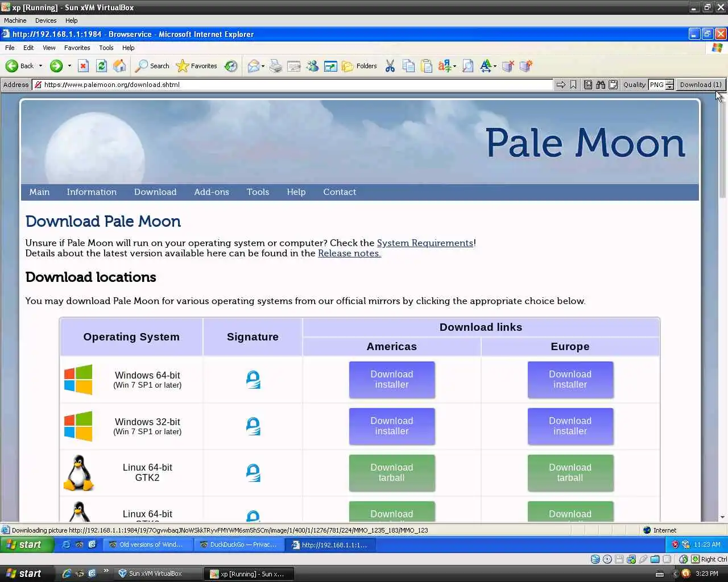Open the Edit menu
This screenshot has width=728, height=582.
click(x=28, y=48)
